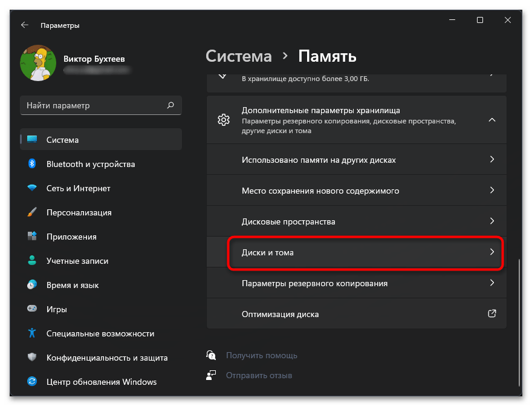Click the external link icon for disk optimization
The image size is (532, 406).
[x=492, y=314]
